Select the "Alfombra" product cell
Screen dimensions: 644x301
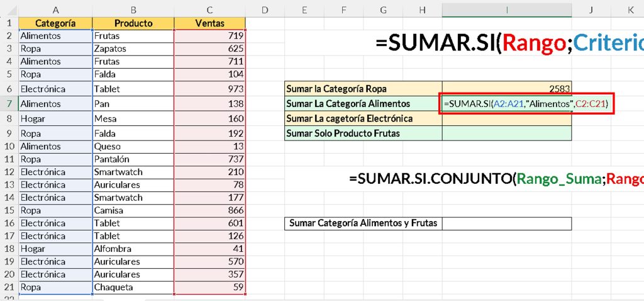pyautogui.click(x=133, y=249)
